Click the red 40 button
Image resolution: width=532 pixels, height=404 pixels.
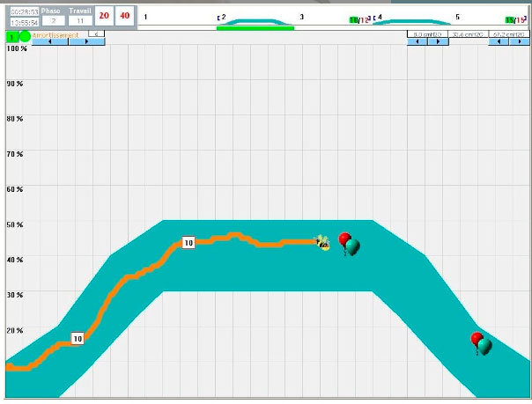[x=124, y=16]
